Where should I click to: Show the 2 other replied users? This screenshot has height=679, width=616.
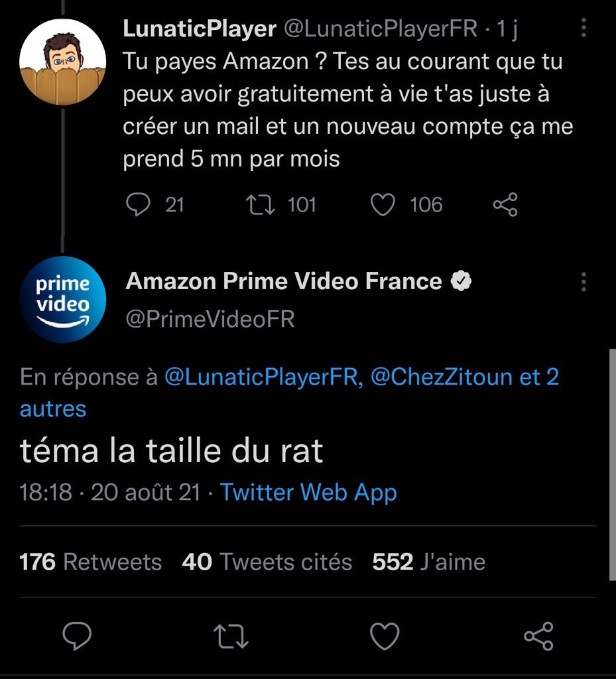pyautogui.click(x=53, y=408)
